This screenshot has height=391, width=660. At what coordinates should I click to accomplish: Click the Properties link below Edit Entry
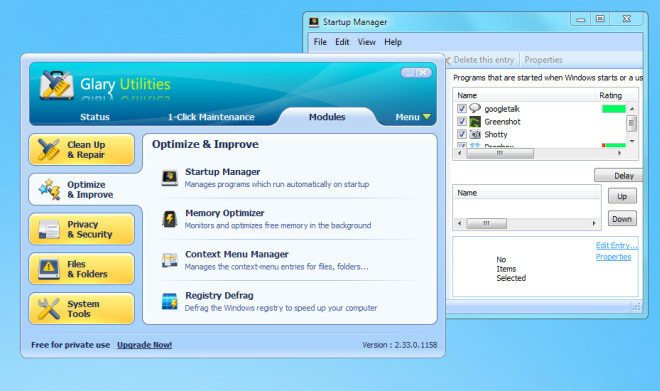(x=613, y=257)
